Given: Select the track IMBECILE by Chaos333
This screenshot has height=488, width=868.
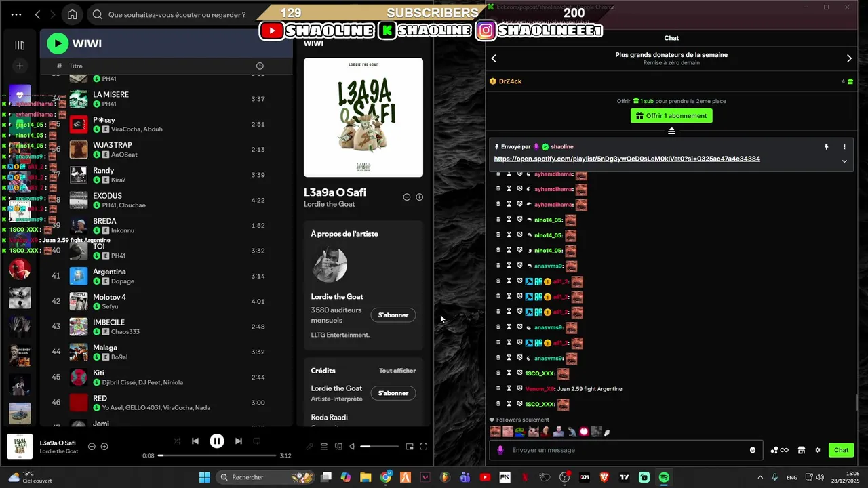Looking at the screenshot, I should coord(166,327).
